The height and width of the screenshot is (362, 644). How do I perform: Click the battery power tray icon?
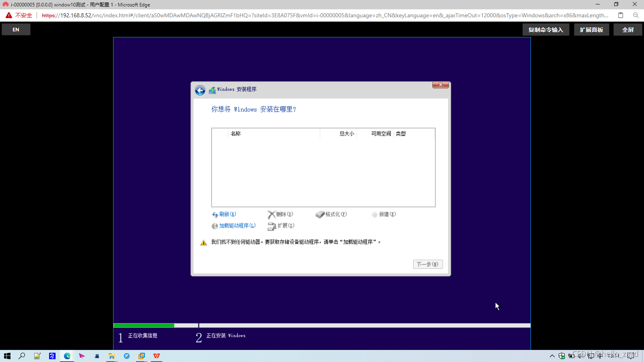[x=572, y=356]
